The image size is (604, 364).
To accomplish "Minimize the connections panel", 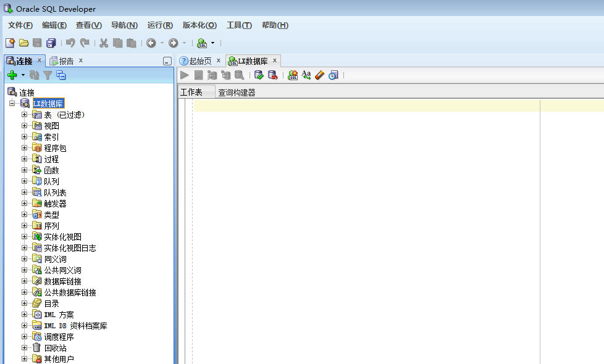I will point(167,61).
